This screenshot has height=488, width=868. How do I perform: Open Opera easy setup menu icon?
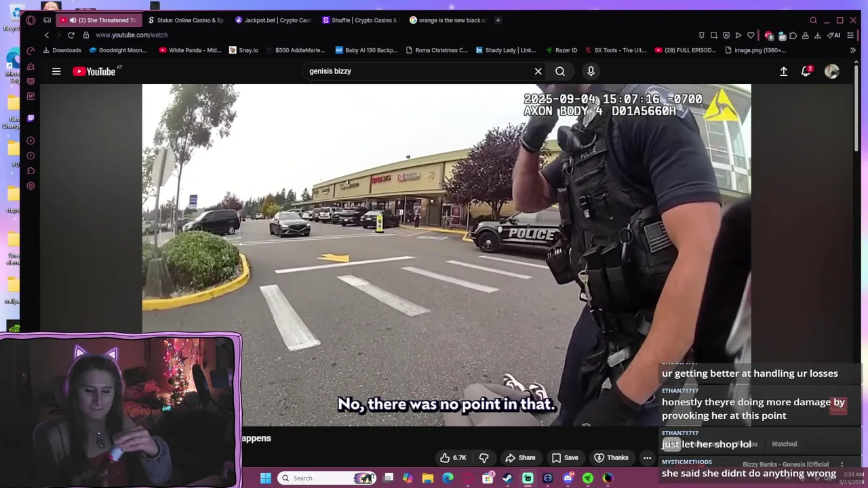point(850,35)
